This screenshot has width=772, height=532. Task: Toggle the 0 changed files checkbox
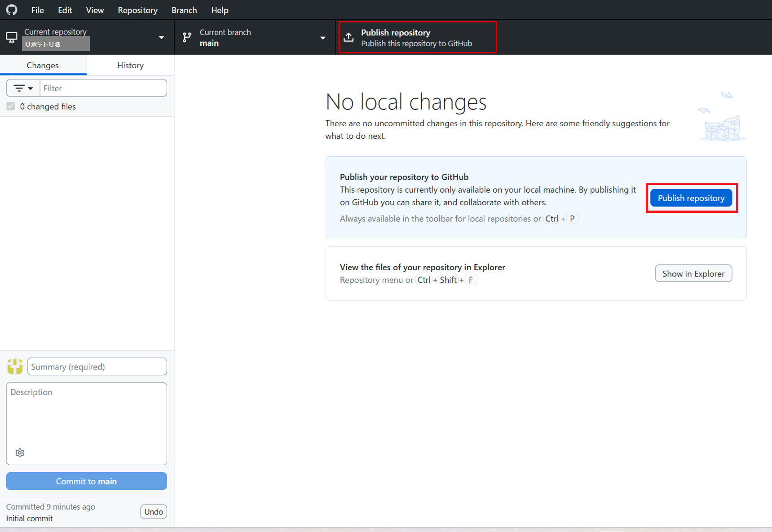tap(11, 106)
